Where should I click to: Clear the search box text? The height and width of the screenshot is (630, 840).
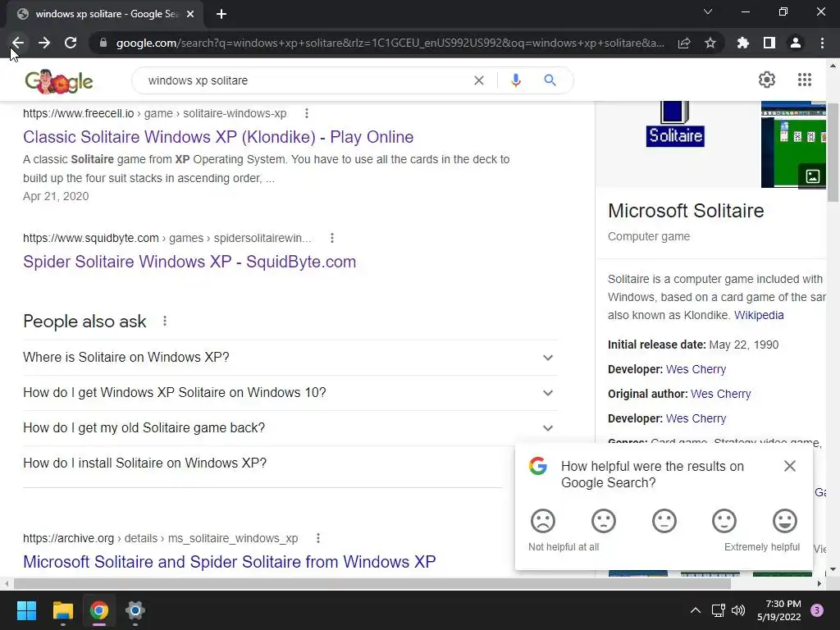(479, 80)
